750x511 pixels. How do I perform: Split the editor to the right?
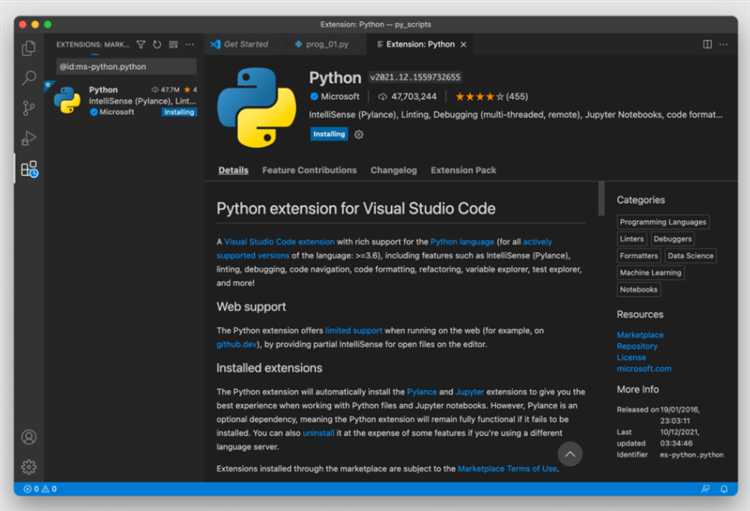click(x=707, y=44)
